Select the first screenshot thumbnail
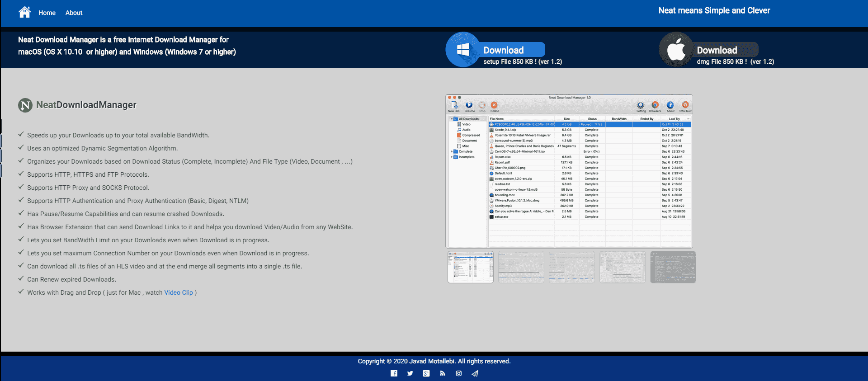This screenshot has height=381, width=868. [x=470, y=267]
